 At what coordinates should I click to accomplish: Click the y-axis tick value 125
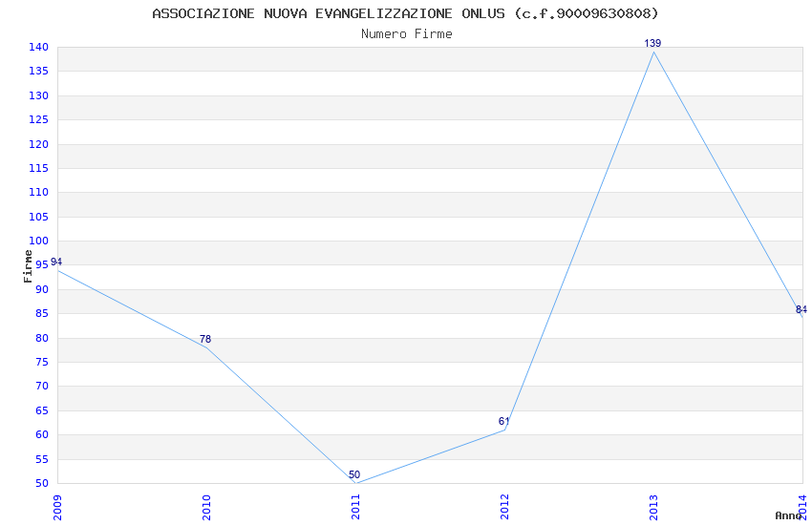point(39,120)
